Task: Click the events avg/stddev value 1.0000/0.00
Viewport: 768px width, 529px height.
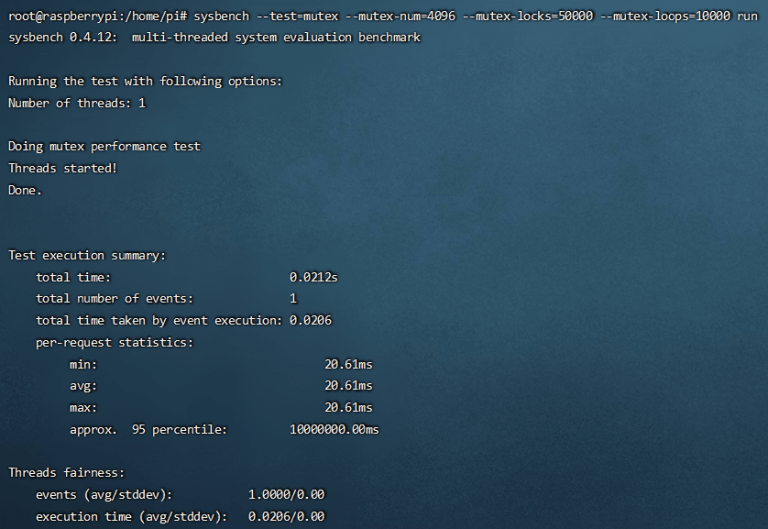Action: (x=286, y=494)
